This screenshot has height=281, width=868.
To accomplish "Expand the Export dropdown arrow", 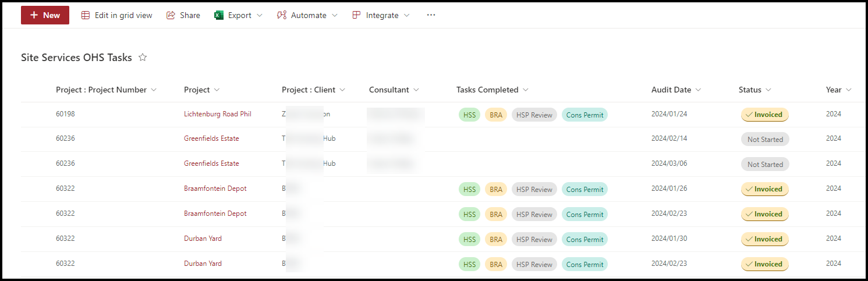I will click(x=260, y=15).
